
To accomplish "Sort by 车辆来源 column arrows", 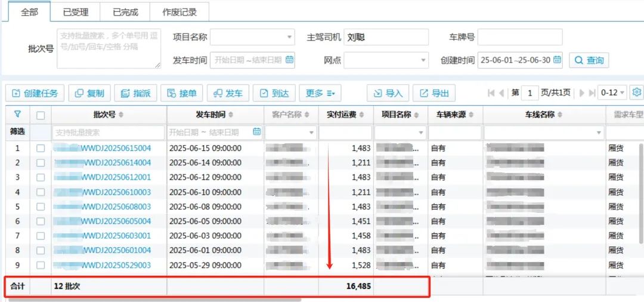I will (x=472, y=115).
